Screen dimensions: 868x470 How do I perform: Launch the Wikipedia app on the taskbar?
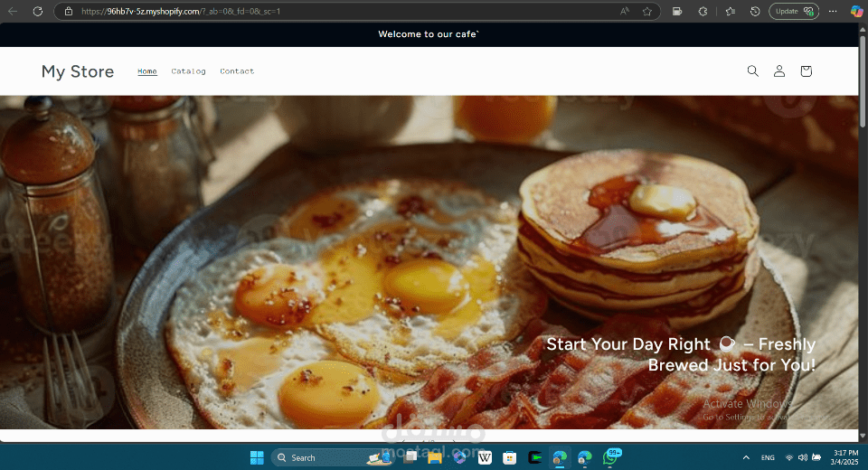pyautogui.click(x=485, y=458)
